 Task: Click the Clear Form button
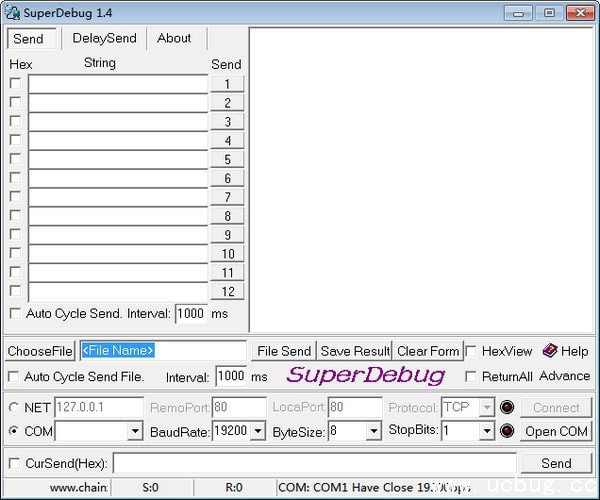point(428,351)
